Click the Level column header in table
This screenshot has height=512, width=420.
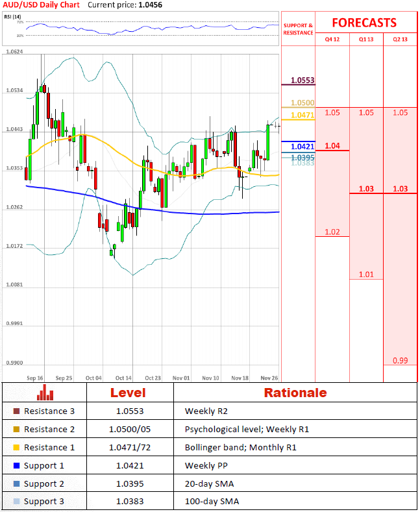click(x=128, y=393)
